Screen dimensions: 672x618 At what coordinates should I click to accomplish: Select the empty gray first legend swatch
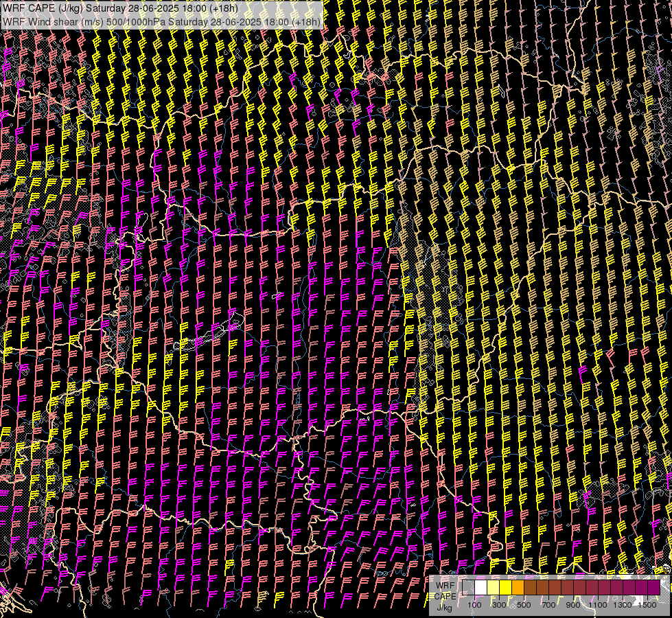(x=468, y=587)
